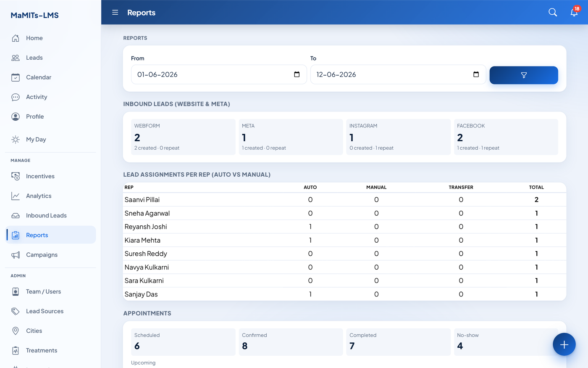
Task: Click the Team / Users badge icon
Action: tap(16, 291)
